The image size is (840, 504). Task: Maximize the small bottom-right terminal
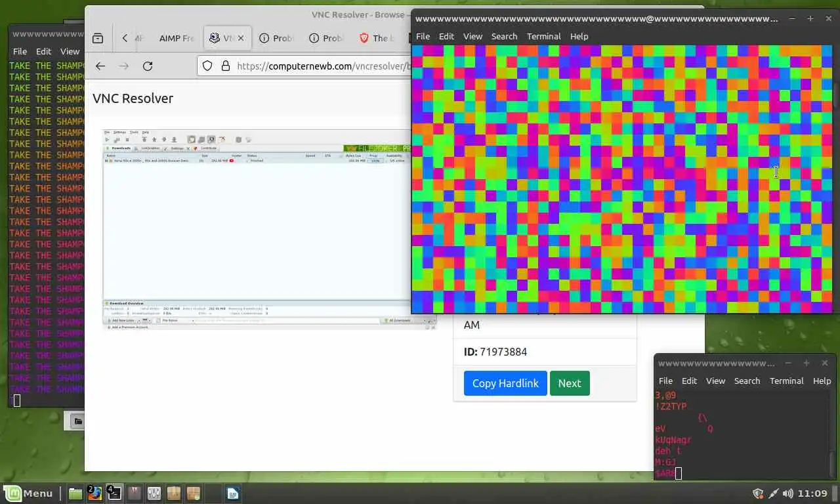tap(807, 363)
